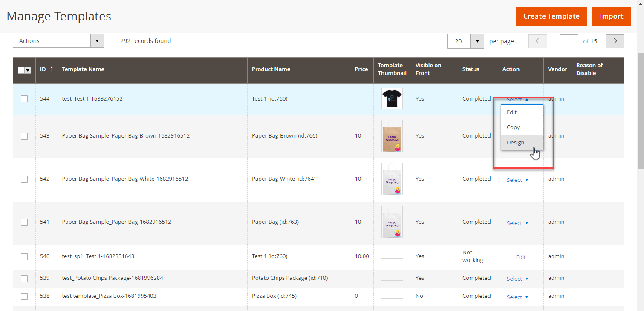Click the ID column sort arrow

pyautogui.click(x=52, y=69)
